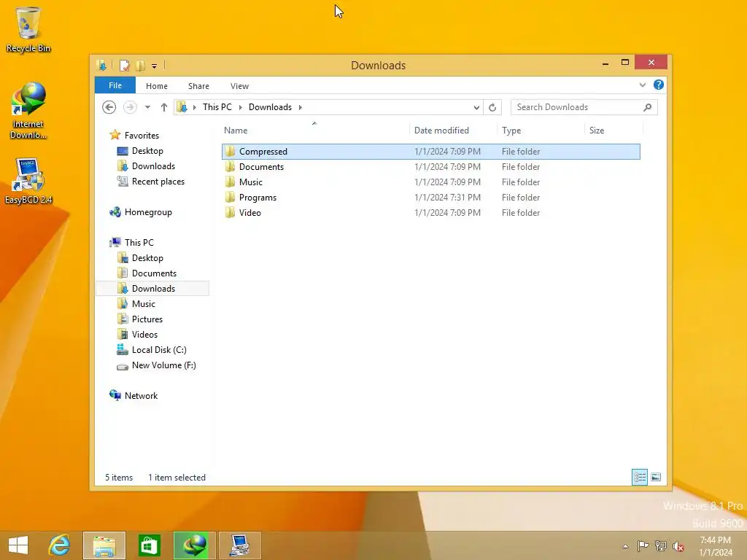Open Windows Store from taskbar

click(x=149, y=545)
